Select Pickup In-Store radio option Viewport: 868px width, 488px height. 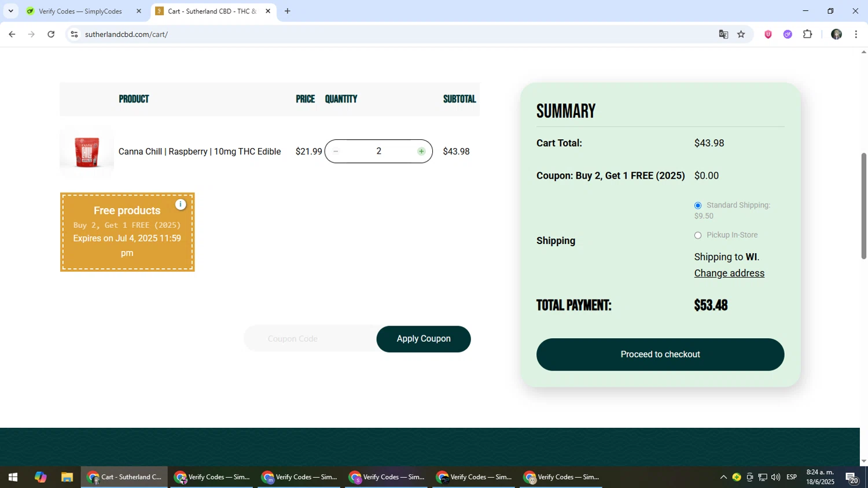click(x=698, y=235)
